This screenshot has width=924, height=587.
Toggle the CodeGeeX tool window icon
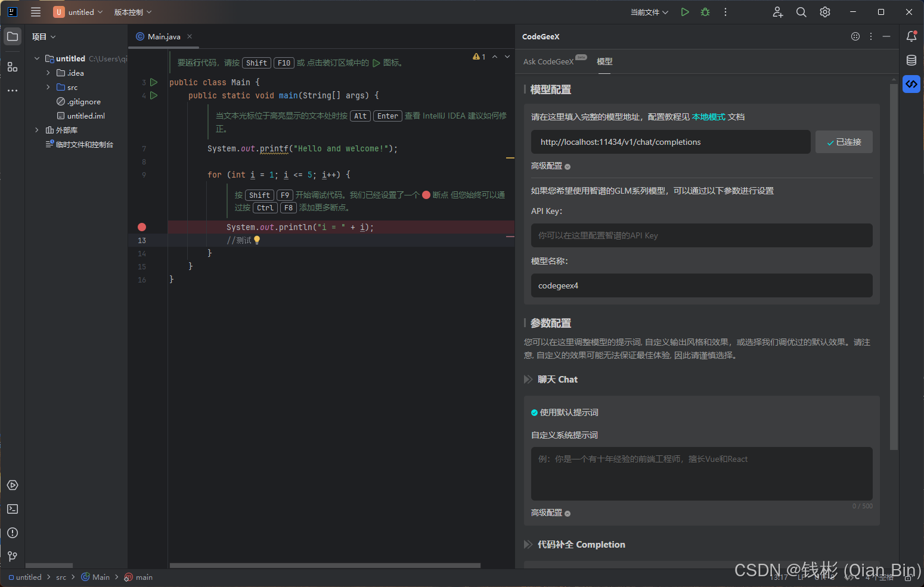pos(911,84)
